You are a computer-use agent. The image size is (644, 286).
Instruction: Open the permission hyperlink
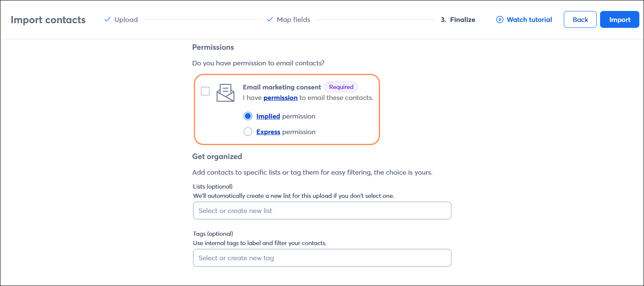280,97
